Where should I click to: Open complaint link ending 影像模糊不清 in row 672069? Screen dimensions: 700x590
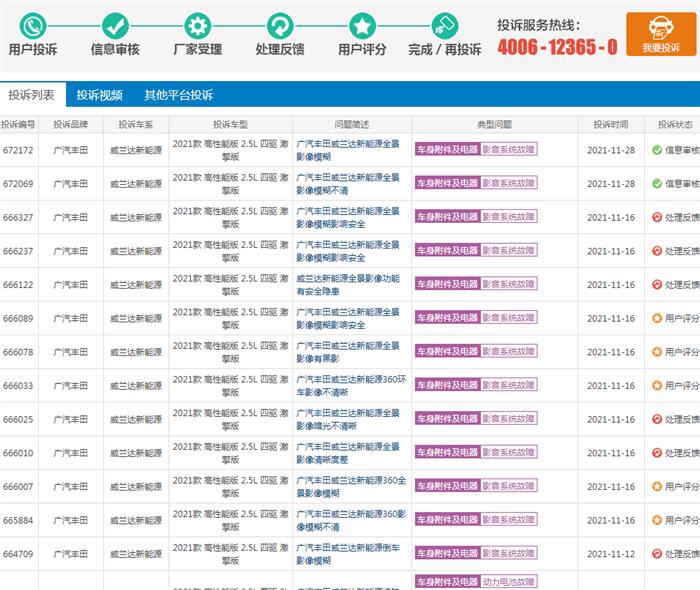348,184
